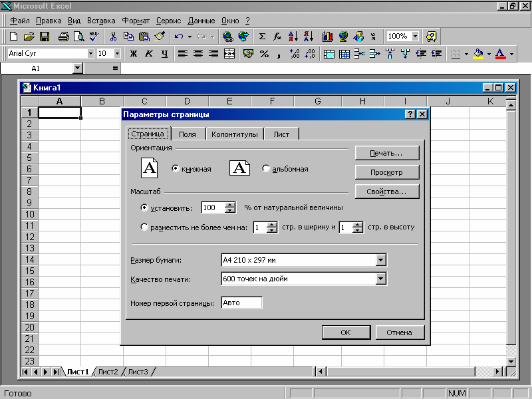Switch to the Поля tab
Screen dimensions: 532x399
click(x=188, y=134)
